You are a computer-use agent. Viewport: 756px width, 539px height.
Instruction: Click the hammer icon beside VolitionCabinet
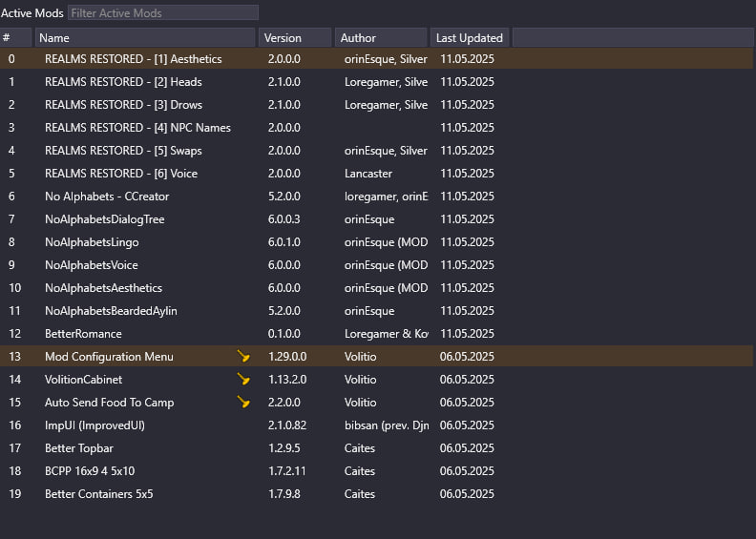[243, 379]
